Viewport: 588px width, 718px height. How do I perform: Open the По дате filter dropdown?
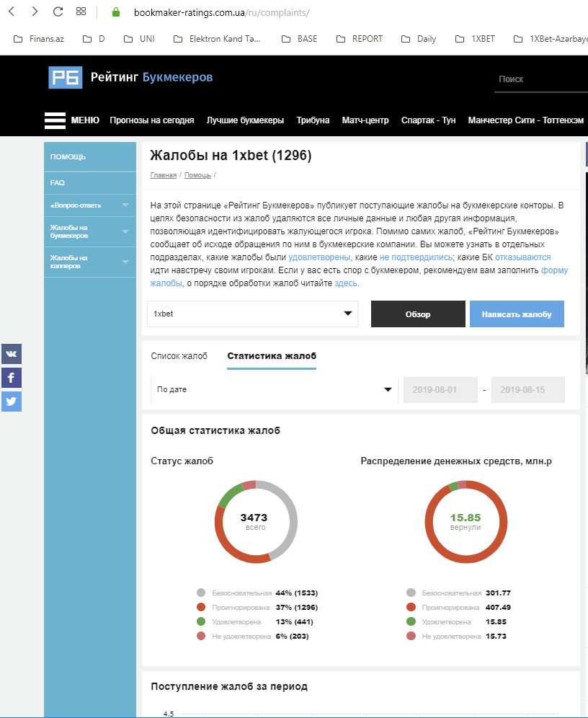point(274,390)
